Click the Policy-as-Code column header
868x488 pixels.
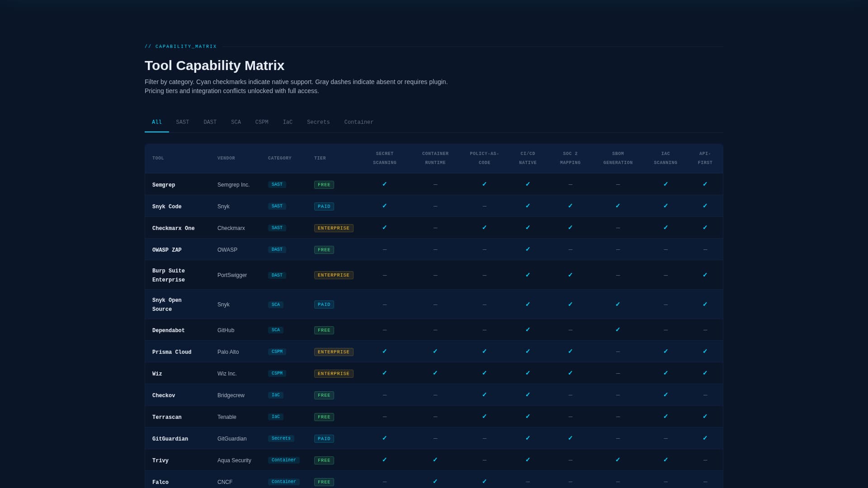tap(485, 158)
